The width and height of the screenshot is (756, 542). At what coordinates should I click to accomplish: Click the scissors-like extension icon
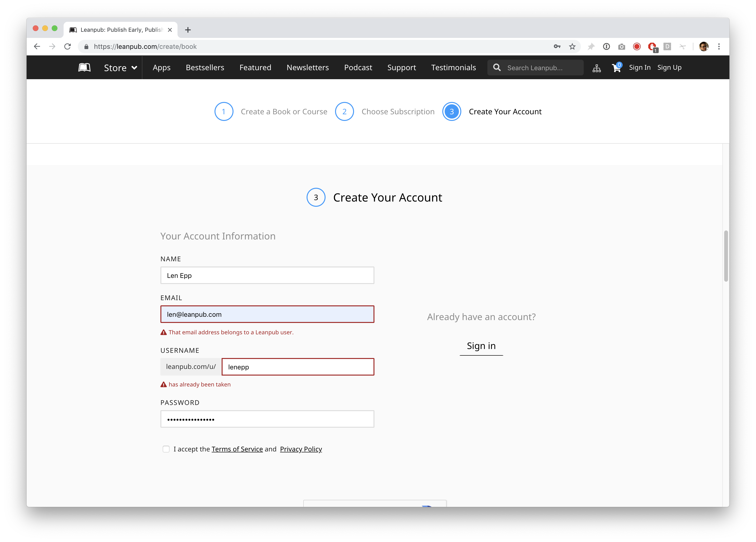click(682, 46)
